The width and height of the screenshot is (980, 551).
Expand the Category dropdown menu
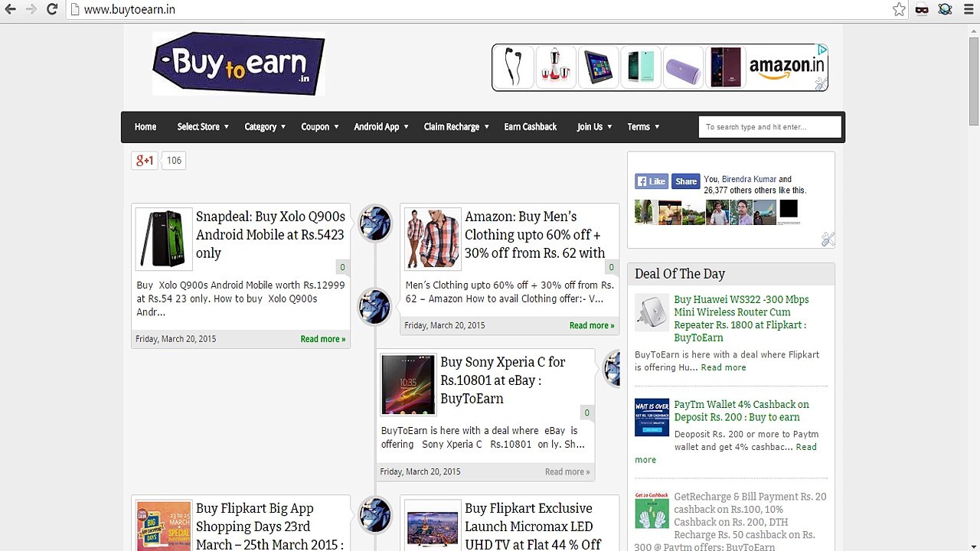265,127
